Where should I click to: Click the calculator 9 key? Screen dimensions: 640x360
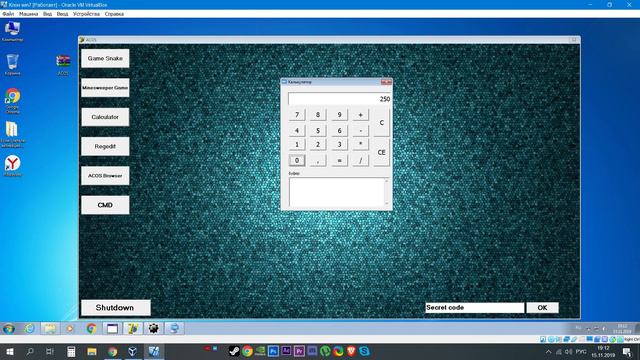(x=339, y=115)
